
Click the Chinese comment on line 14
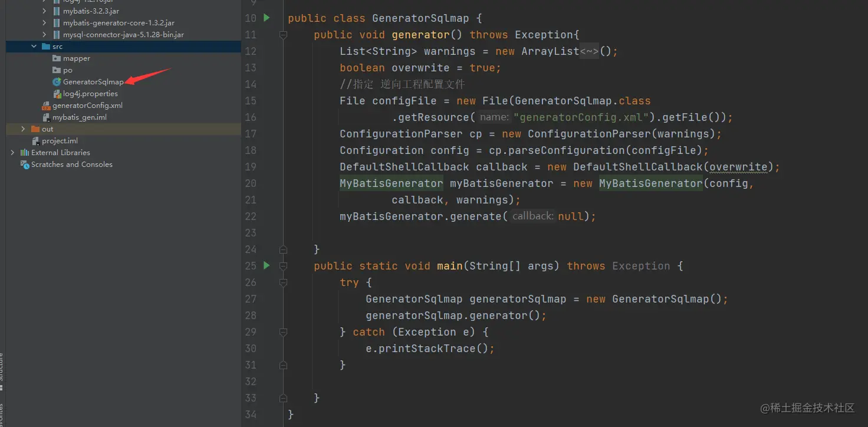[402, 84]
